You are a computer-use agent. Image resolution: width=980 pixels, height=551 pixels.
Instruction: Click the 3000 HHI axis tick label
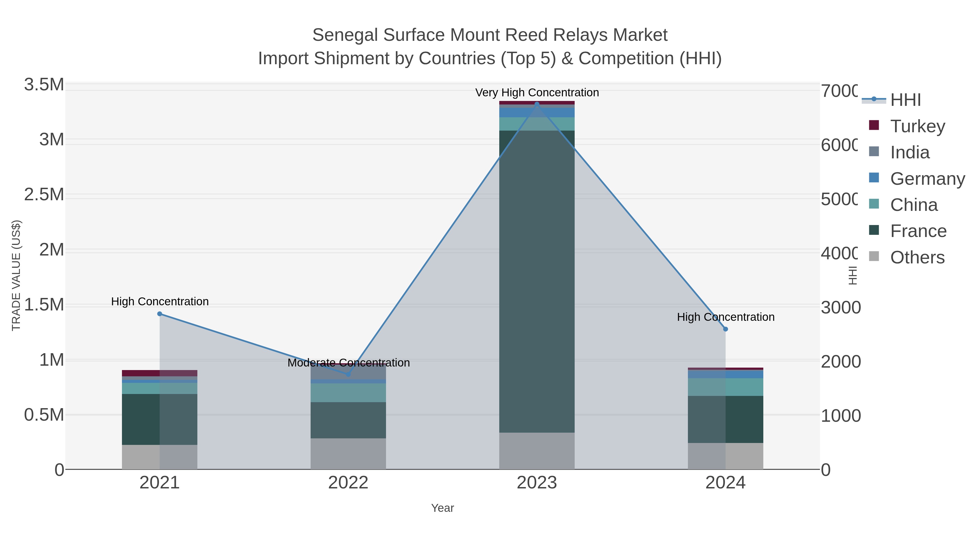pos(841,307)
